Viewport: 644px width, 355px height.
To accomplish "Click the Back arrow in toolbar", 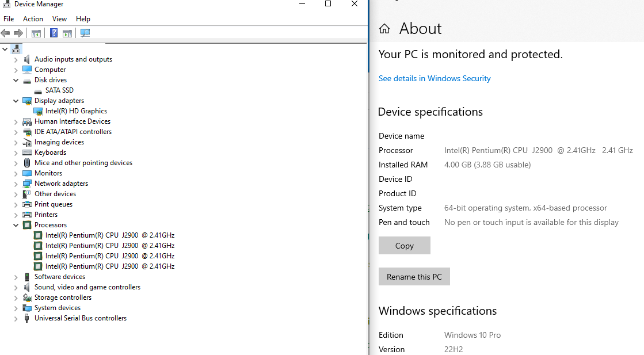I will (6, 33).
